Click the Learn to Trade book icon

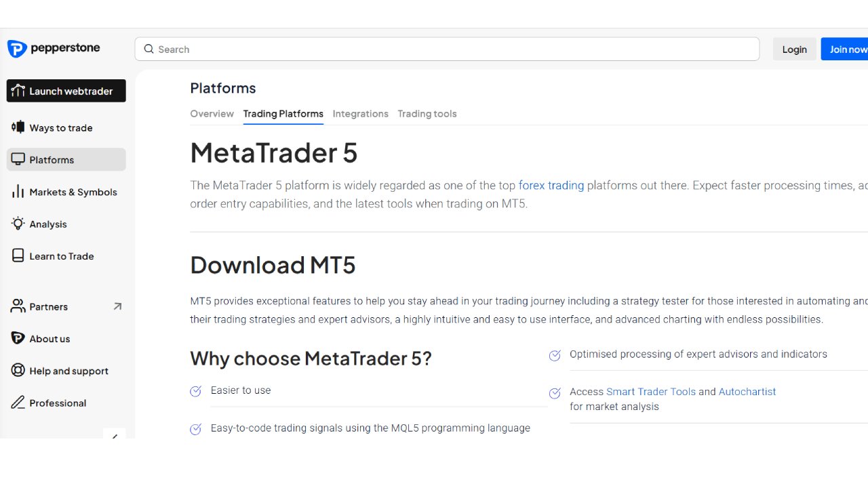(18, 256)
